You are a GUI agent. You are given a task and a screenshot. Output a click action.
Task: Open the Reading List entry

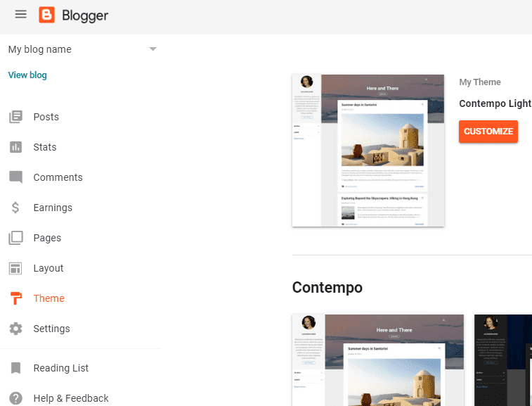pyautogui.click(x=61, y=368)
